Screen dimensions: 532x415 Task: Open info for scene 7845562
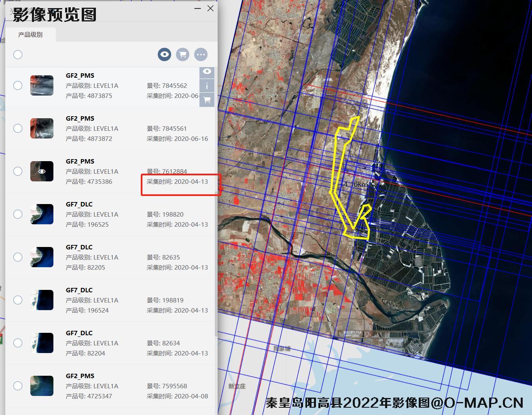click(x=207, y=86)
